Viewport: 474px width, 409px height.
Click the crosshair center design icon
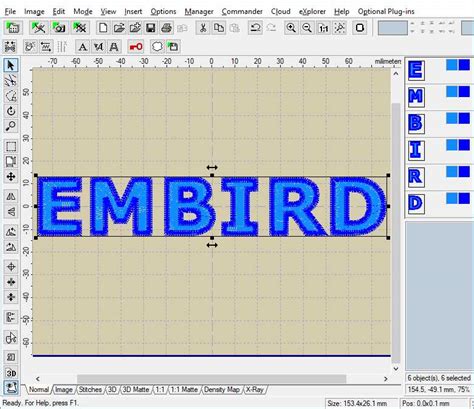(11, 267)
